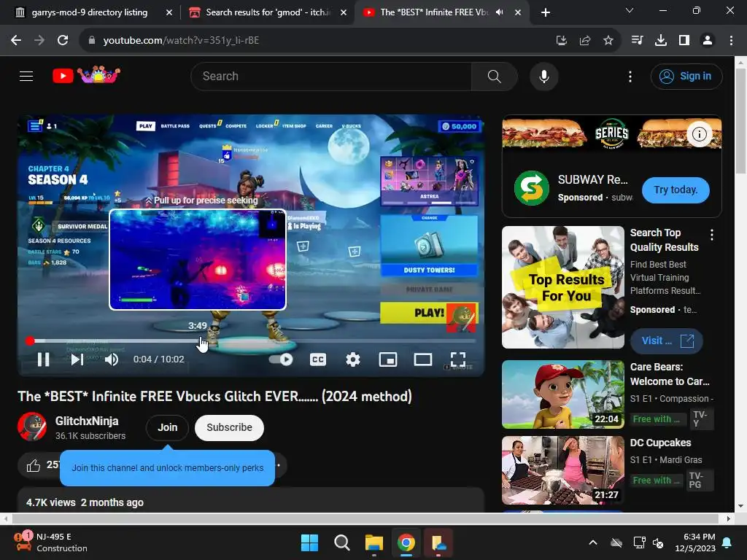This screenshot has width=747, height=560.
Task: Open Subway sponsored logo
Action: coord(532,188)
